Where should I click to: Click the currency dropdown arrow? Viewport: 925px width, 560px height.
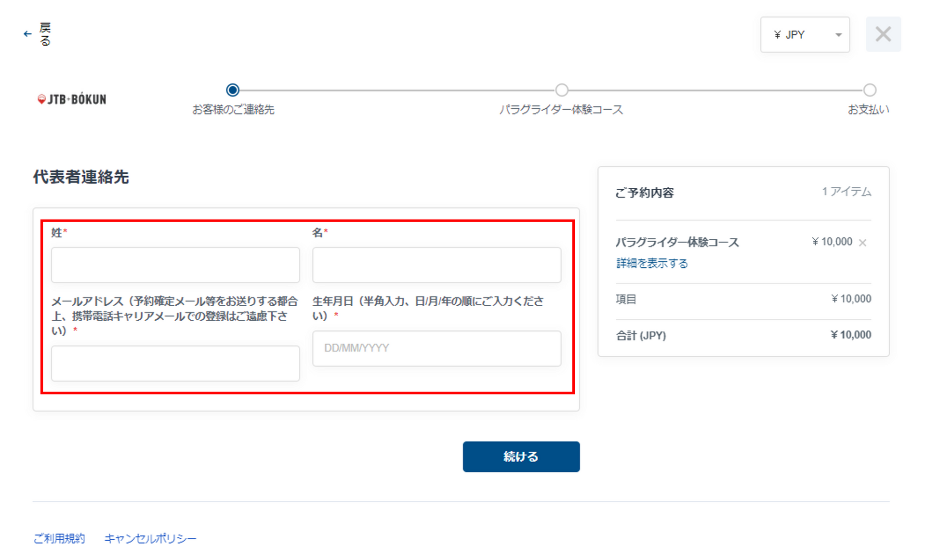tap(838, 35)
